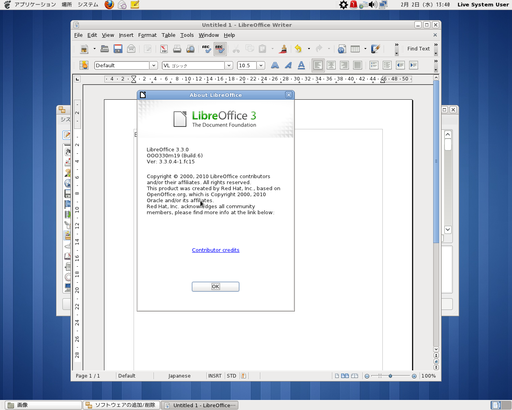Click the Spelling and Grammar check icon
The width and height of the screenshot is (512, 410).
(x=206, y=49)
